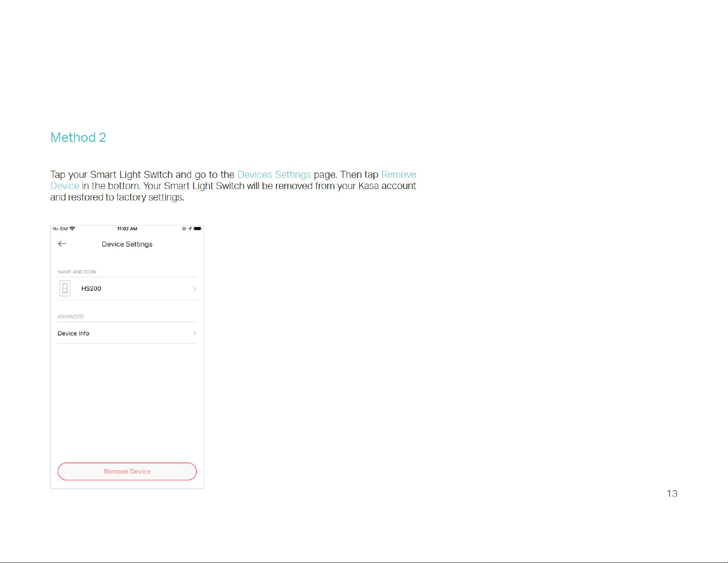Click the NAME AND ICON section header
The width and height of the screenshot is (728, 563).
(x=77, y=272)
